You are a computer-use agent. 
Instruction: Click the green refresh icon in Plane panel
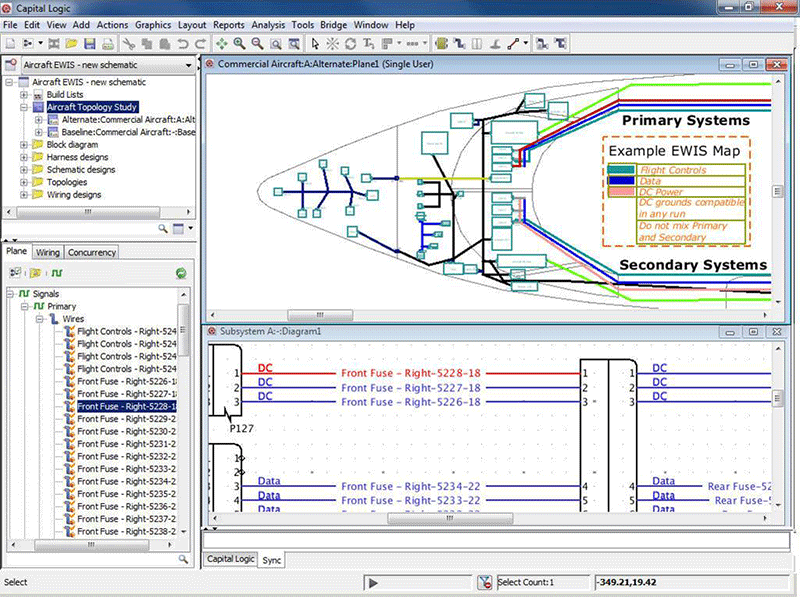(181, 272)
